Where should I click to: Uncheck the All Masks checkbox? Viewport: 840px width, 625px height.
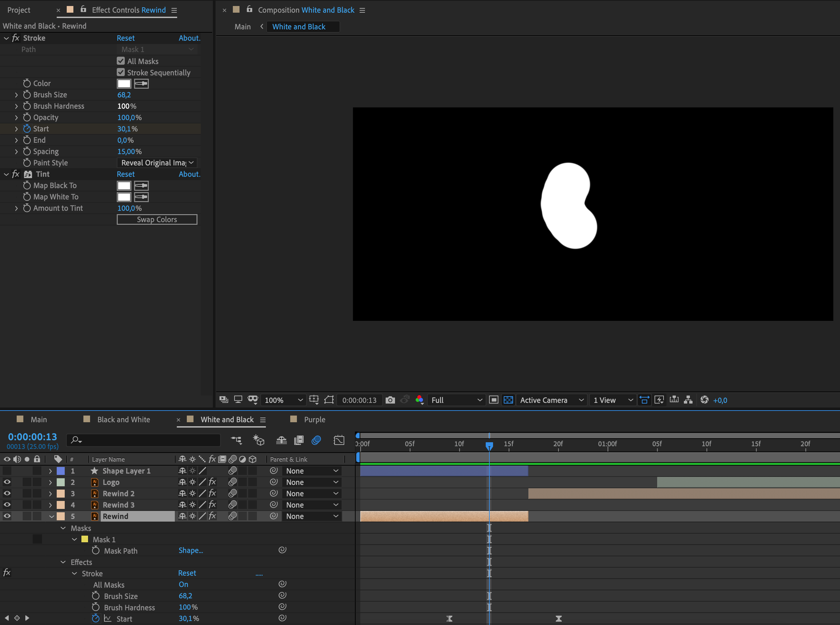tap(121, 61)
